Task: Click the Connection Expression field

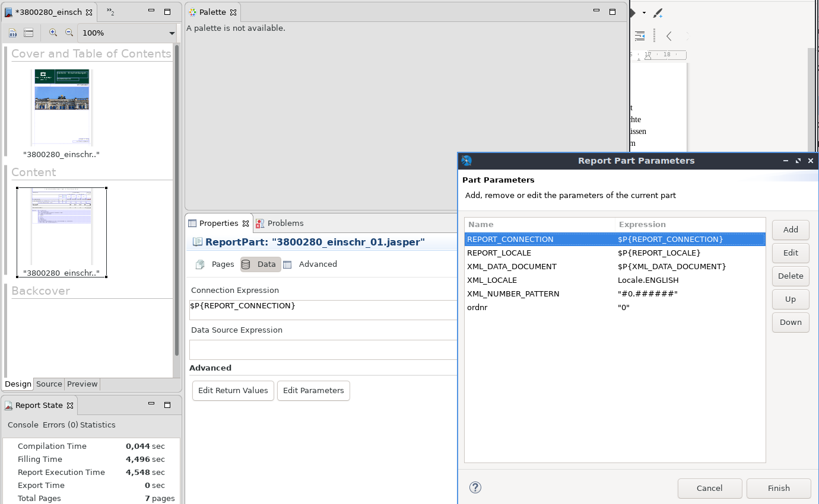Action: click(323, 310)
